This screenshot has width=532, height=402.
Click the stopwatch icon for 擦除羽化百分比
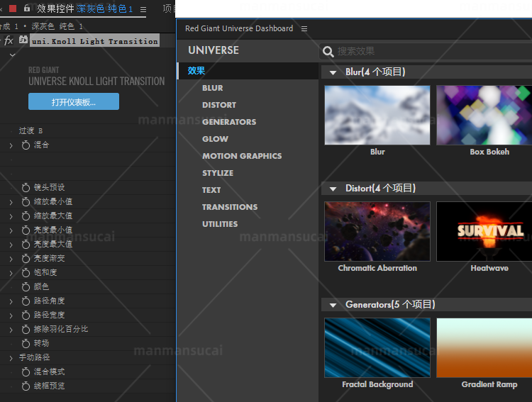click(26, 330)
